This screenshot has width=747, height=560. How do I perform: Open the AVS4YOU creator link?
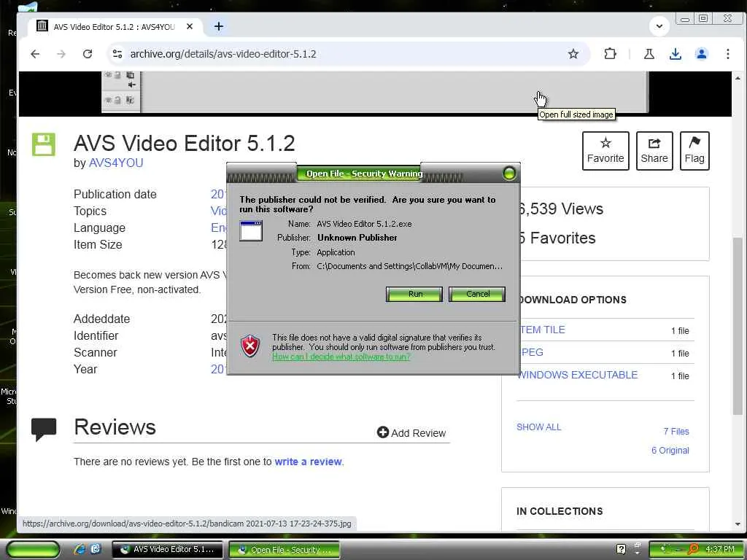(x=116, y=163)
